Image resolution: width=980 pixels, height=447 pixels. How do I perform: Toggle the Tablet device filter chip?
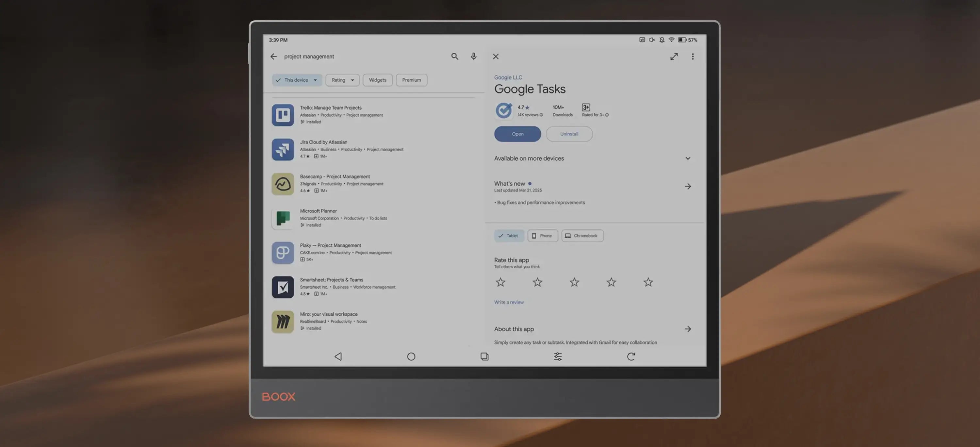[509, 236]
